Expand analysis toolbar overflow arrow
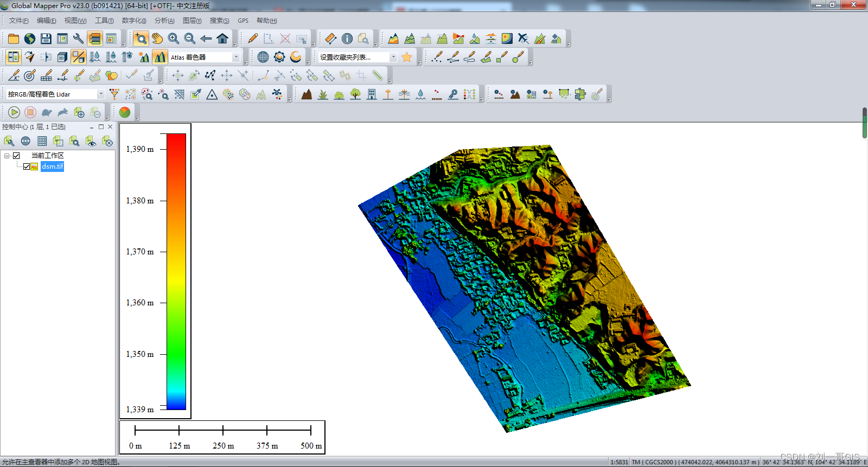The image size is (868, 467). pos(569,44)
